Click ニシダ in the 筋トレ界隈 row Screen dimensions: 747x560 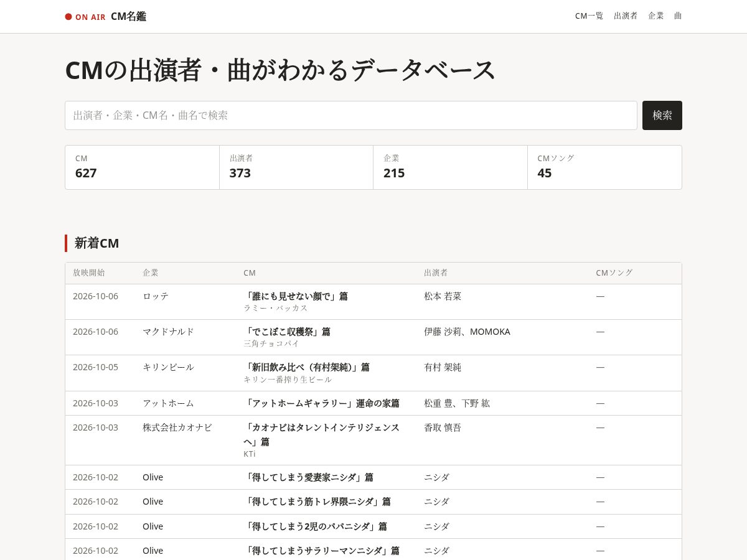point(436,502)
